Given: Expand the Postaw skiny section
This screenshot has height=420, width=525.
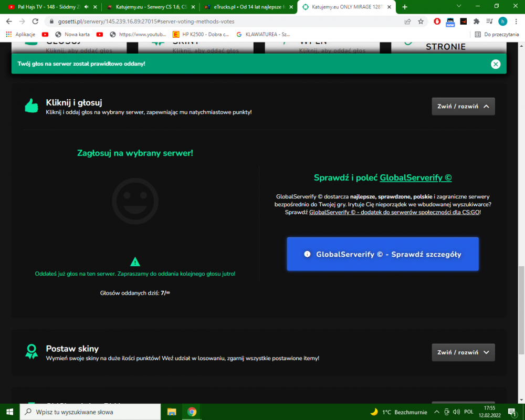Looking at the screenshot, I should pyautogui.click(x=463, y=352).
